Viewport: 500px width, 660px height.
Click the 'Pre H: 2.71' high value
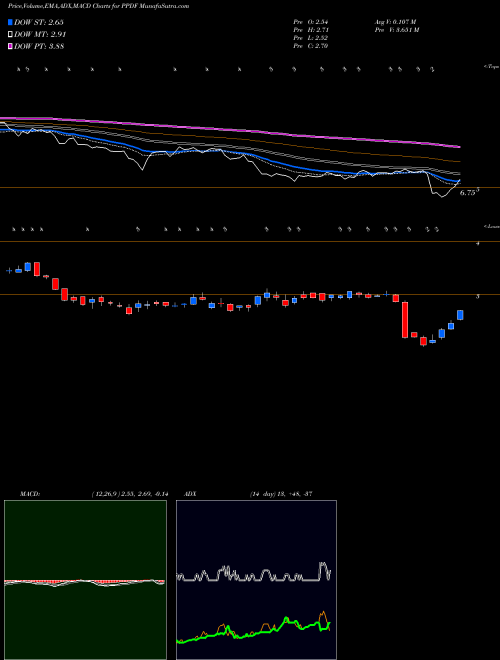click(311, 30)
